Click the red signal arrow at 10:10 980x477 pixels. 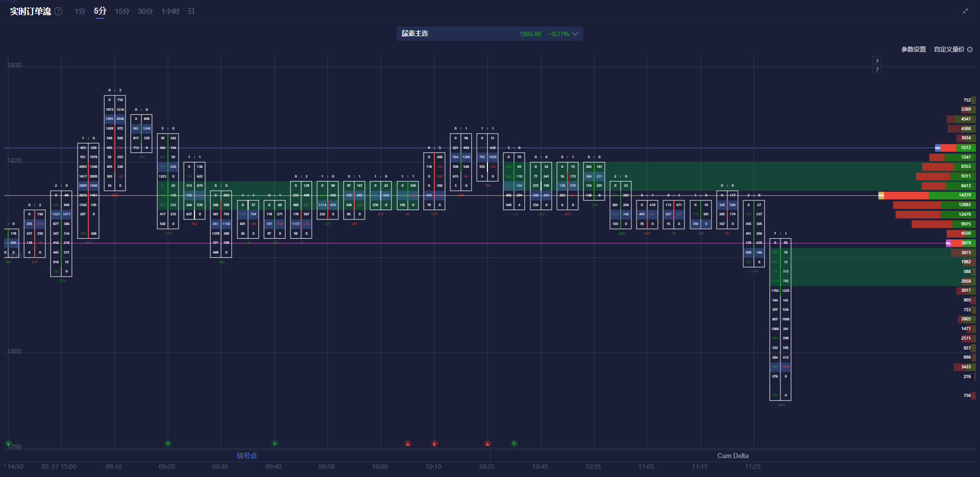pyautogui.click(x=434, y=444)
